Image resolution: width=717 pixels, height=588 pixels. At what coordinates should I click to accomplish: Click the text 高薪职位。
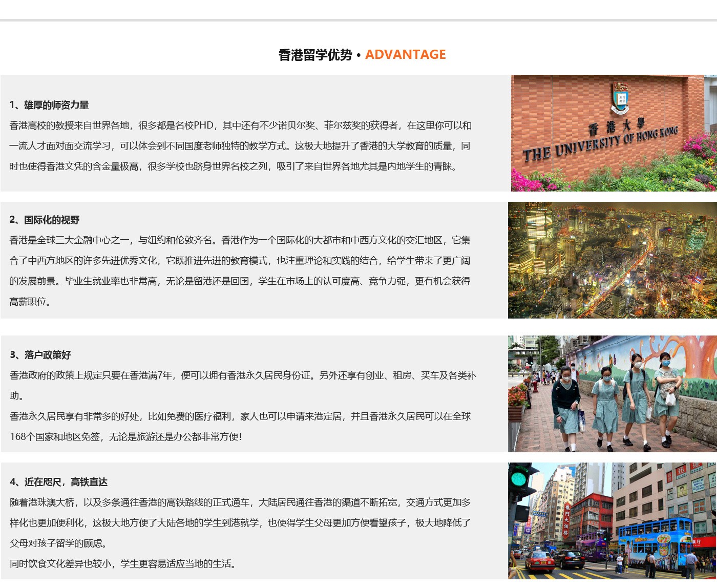pos(31,302)
